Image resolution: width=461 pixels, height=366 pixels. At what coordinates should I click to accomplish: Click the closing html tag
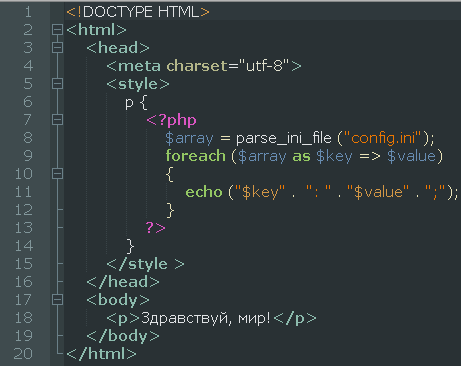tap(101, 354)
